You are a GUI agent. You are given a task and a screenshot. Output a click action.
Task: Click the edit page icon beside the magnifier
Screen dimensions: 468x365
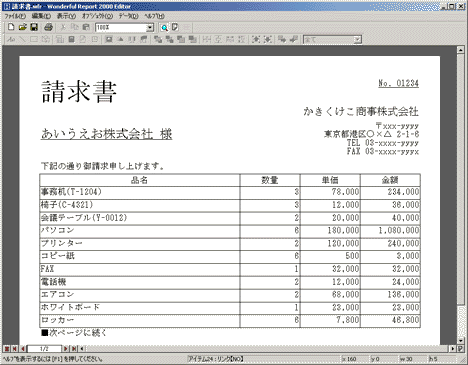pyautogui.click(x=175, y=28)
